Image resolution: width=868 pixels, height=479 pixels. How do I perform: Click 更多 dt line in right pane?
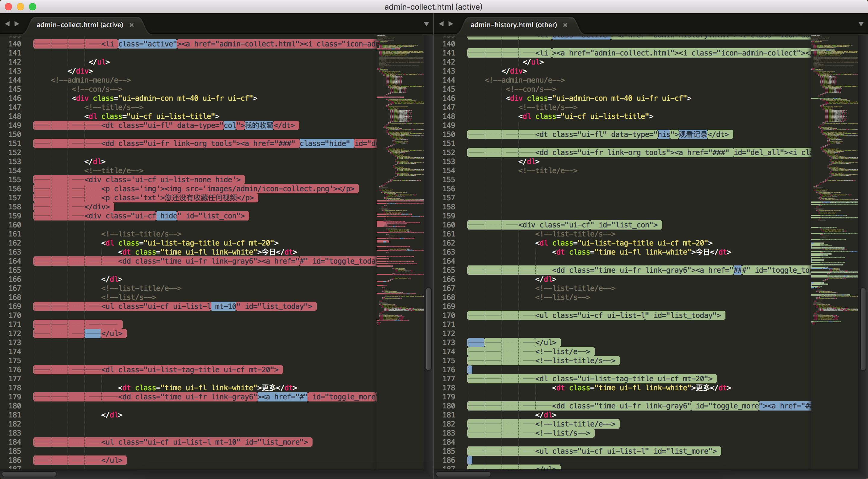coord(642,388)
